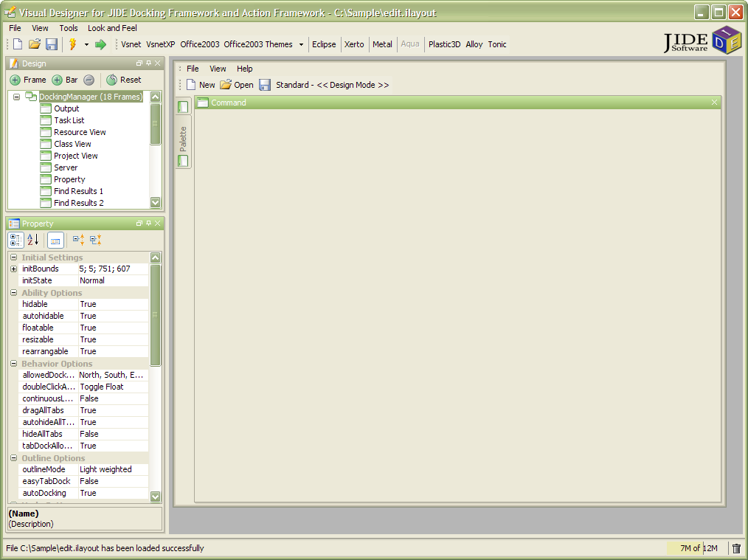Click the blank-page new icon in main toolbar
The height and width of the screenshot is (560, 748).
pyautogui.click(x=18, y=44)
